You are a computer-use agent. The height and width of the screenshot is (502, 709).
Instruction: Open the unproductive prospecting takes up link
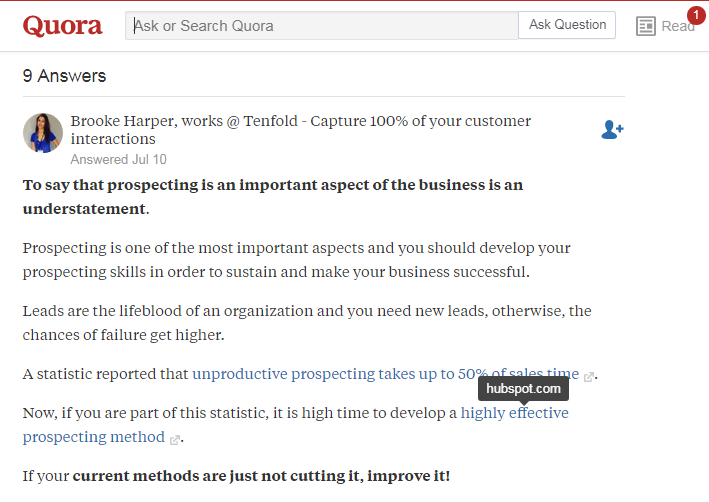(385, 374)
